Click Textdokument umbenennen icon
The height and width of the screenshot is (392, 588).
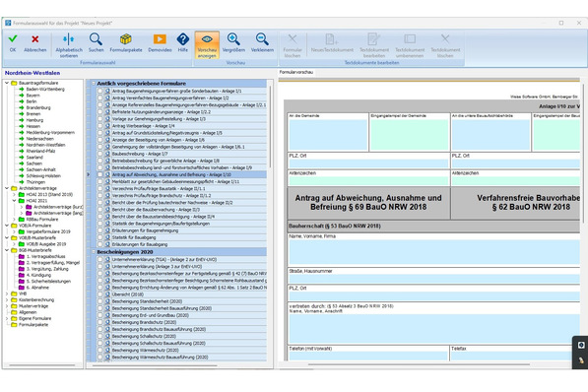click(x=410, y=38)
